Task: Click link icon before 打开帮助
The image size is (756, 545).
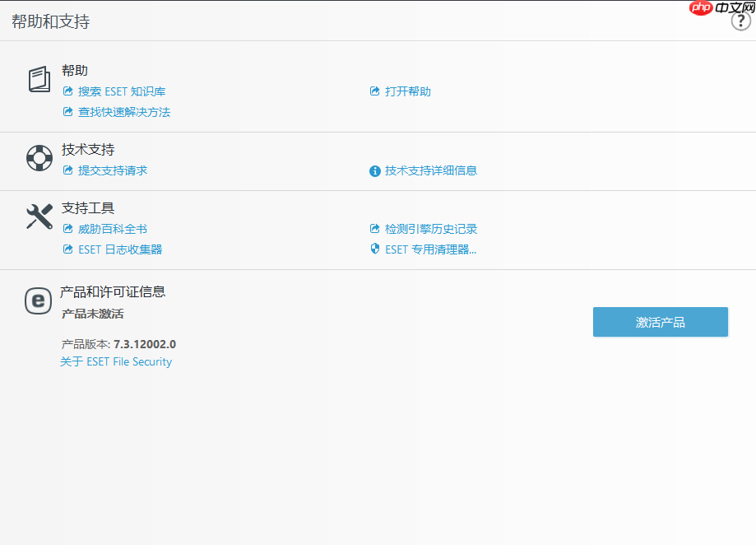Action: [374, 91]
